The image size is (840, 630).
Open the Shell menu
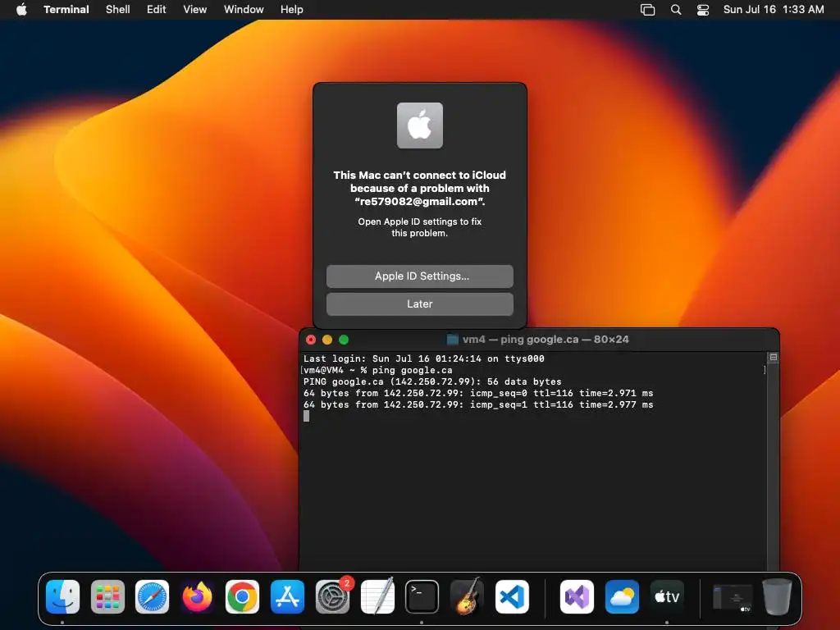pyautogui.click(x=118, y=9)
